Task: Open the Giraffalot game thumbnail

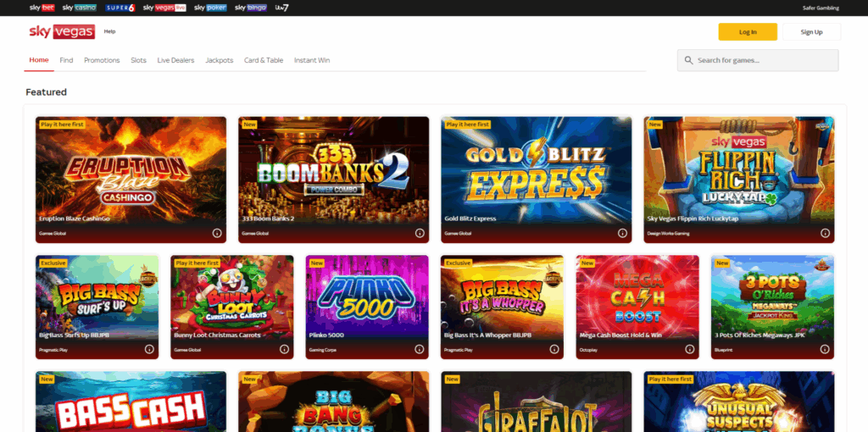Action: pyautogui.click(x=537, y=402)
